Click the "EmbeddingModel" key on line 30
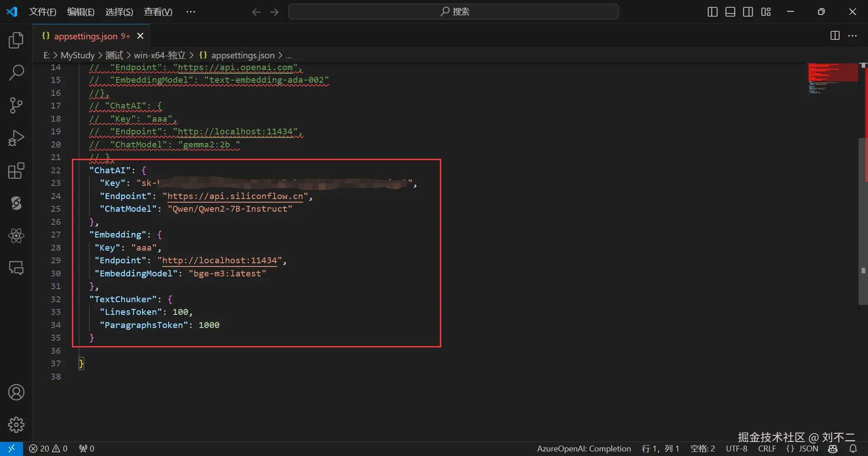The height and width of the screenshot is (456, 868). [x=136, y=273]
